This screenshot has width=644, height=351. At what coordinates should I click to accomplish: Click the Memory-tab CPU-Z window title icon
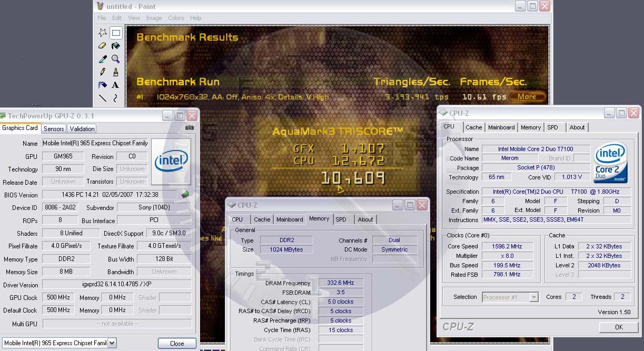[232, 205]
